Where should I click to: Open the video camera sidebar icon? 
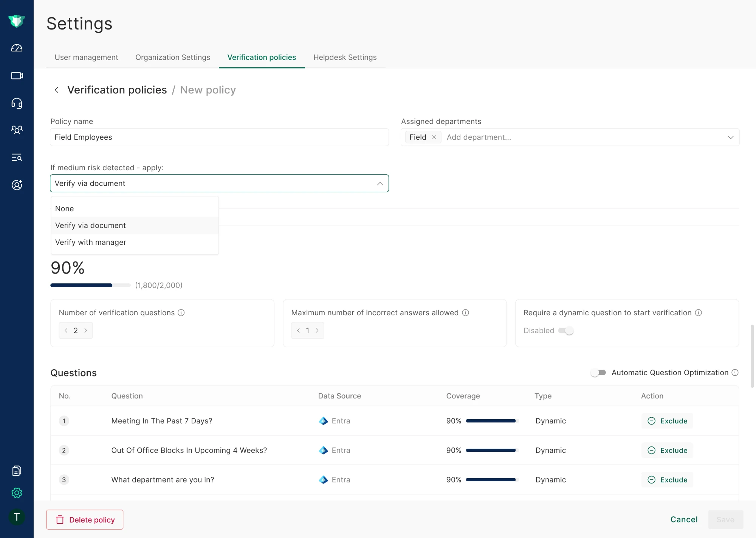[x=17, y=76]
